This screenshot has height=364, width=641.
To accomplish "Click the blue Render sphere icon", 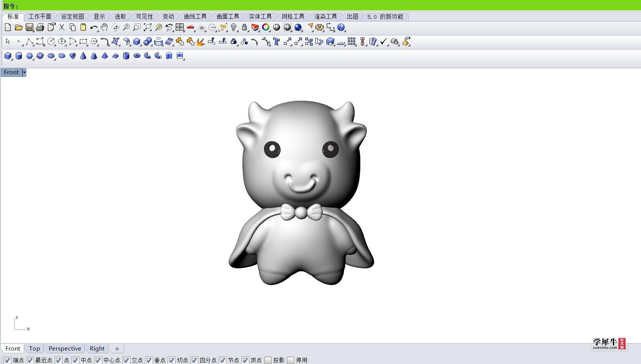I will pyautogui.click(x=298, y=27).
